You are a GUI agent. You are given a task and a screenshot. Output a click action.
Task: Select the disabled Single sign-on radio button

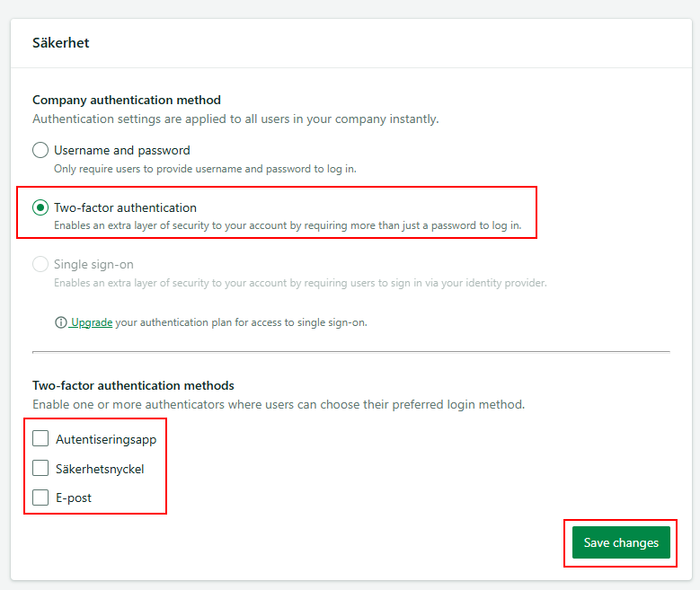coord(40,264)
